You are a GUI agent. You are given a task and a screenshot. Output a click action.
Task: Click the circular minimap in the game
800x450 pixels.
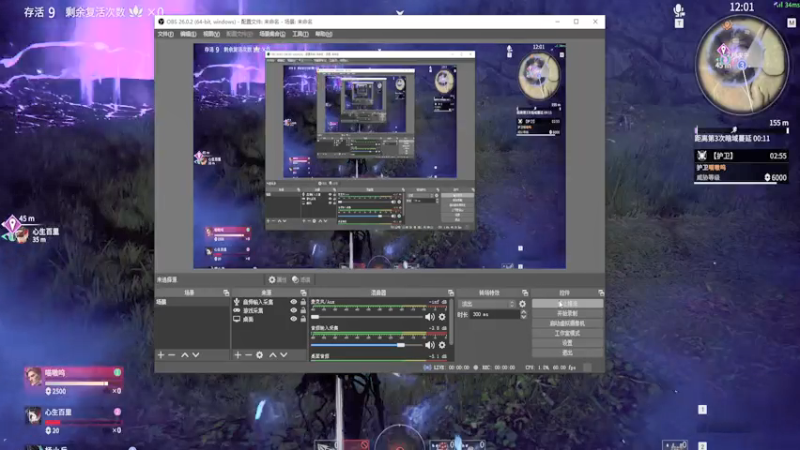742,65
